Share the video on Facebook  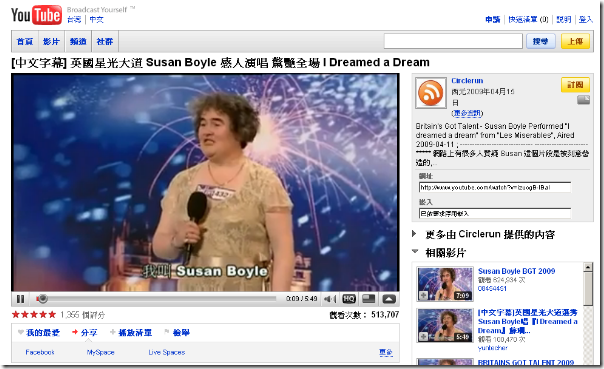click(40, 352)
